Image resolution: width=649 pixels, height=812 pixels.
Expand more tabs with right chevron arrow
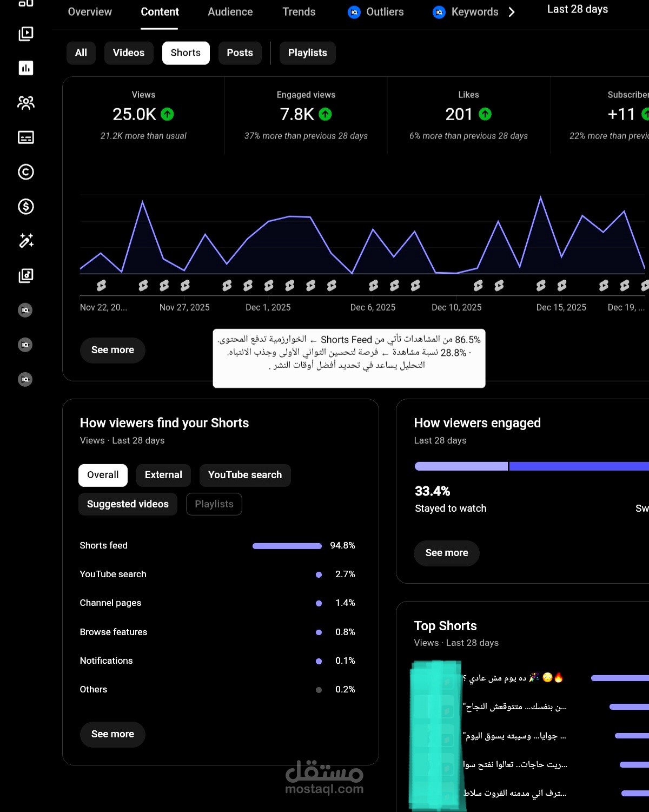(512, 12)
